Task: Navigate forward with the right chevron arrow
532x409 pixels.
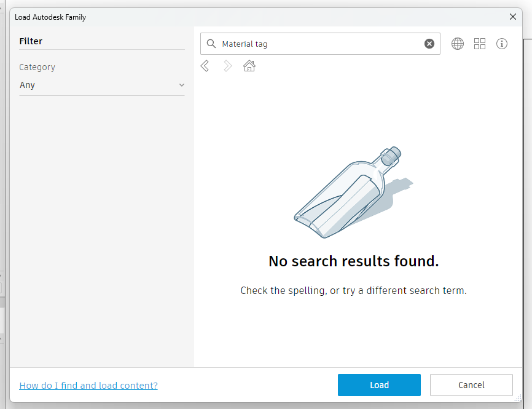Action: tap(227, 66)
